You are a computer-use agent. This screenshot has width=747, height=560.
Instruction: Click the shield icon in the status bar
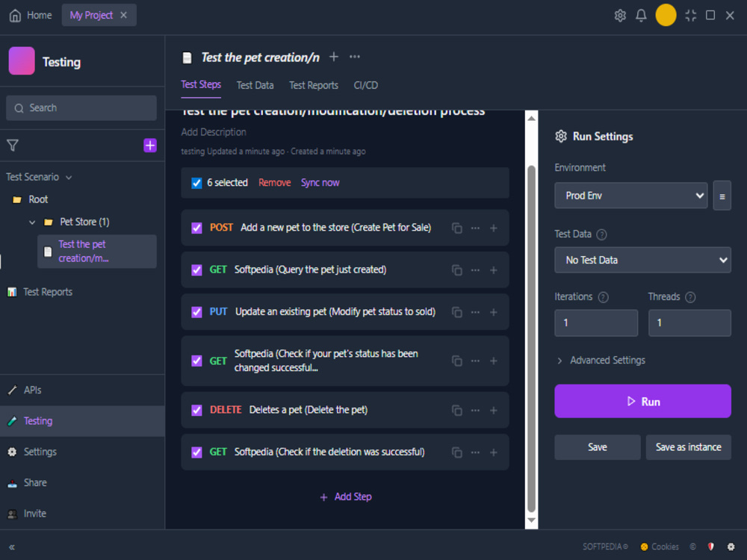(x=711, y=547)
